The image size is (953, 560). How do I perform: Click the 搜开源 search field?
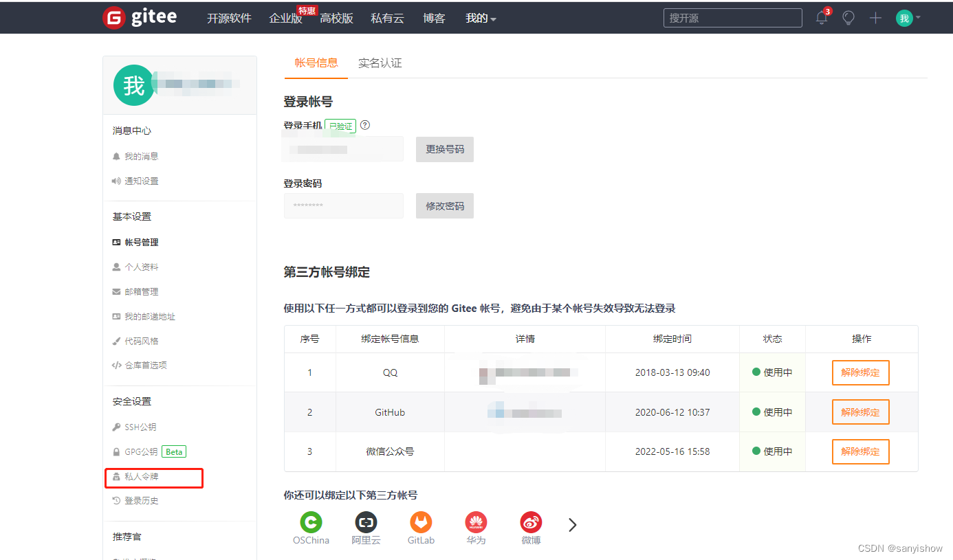[732, 18]
